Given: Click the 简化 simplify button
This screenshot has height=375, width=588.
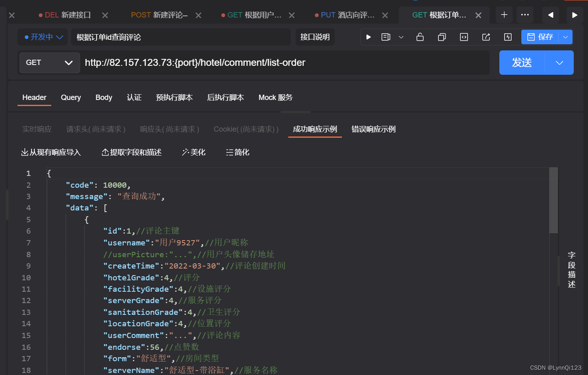Looking at the screenshot, I should [x=237, y=152].
